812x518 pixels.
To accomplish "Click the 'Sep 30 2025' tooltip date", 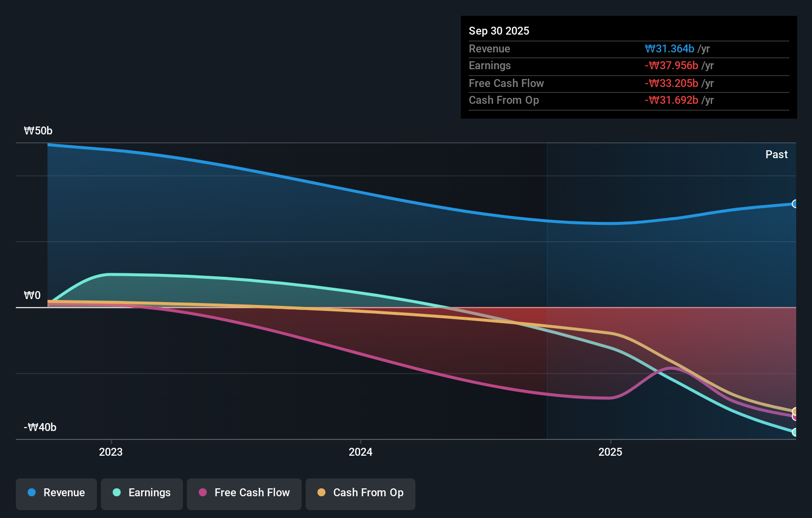I will coord(499,31).
